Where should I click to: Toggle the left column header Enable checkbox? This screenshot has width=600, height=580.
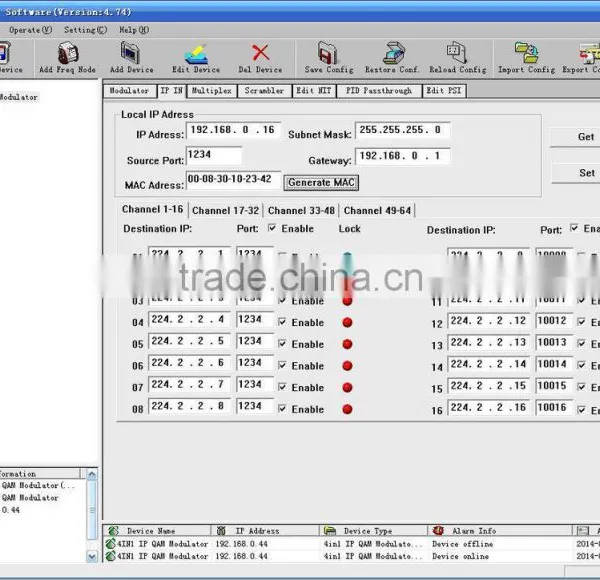[272, 228]
